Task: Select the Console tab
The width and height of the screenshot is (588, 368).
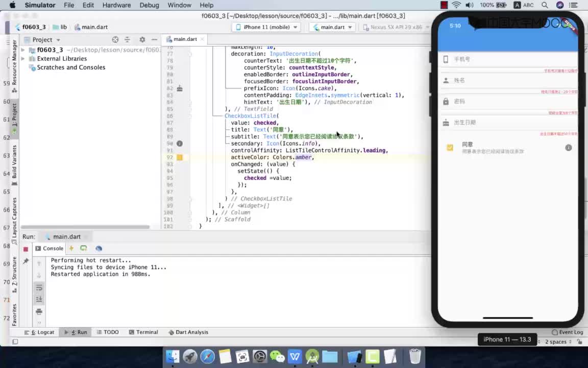Action: click(x=49, y=248)
